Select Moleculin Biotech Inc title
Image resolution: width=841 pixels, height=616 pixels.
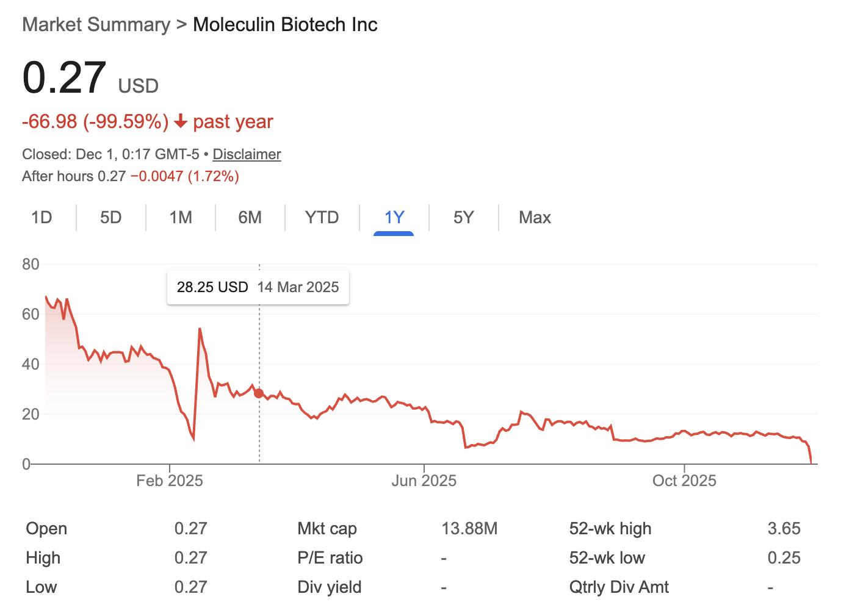(x=285, y=24)
